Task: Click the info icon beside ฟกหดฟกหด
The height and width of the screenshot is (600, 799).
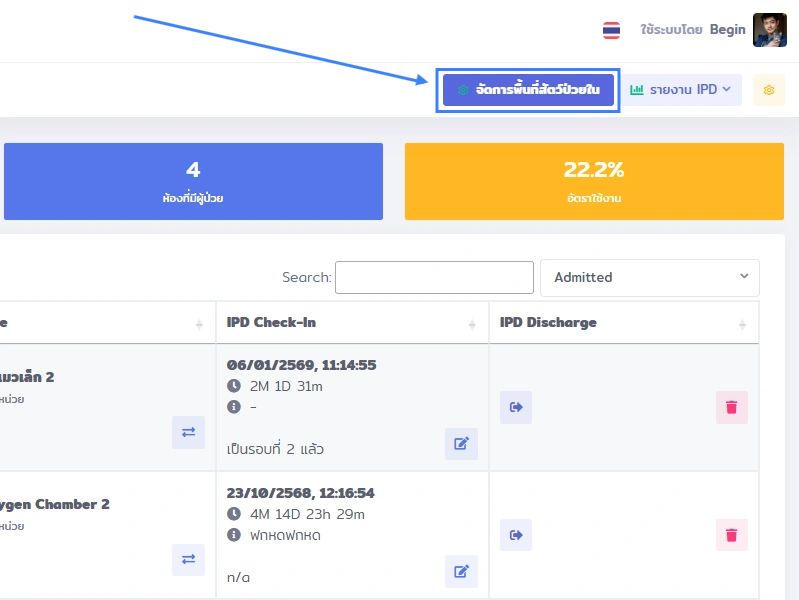Action: pos(234,535)
